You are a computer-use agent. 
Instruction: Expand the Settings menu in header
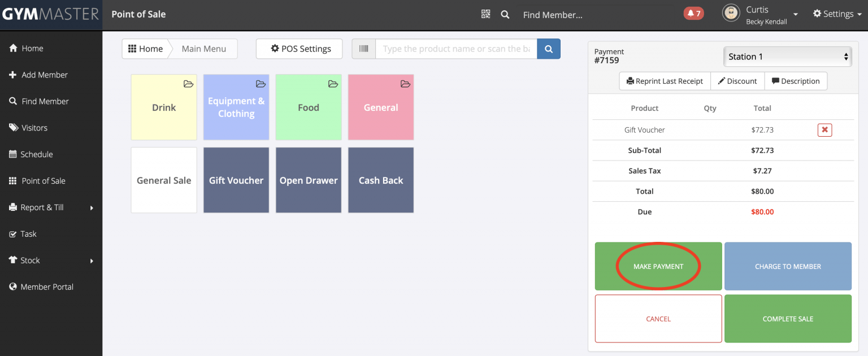point(837,14)
